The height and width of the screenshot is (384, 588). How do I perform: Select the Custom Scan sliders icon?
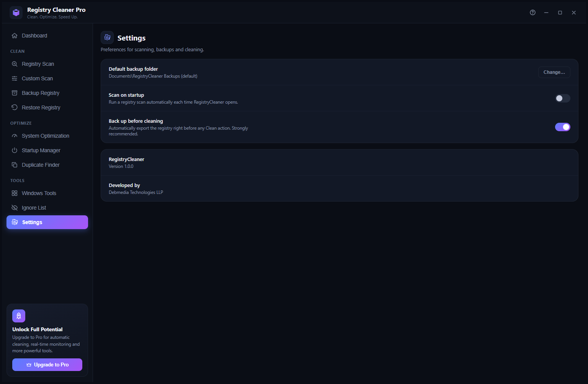[15, 78]
